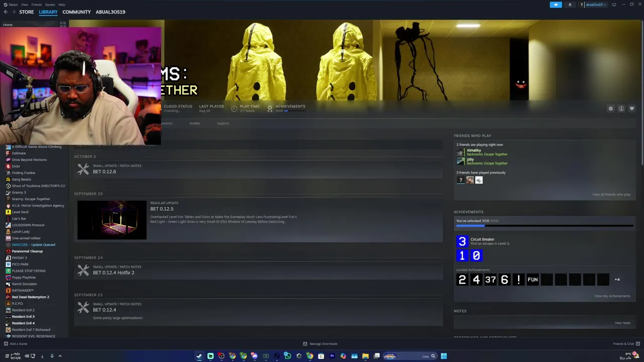Open the Games menu
Viewport: 644px width, 362px height.
pos(50,5)
